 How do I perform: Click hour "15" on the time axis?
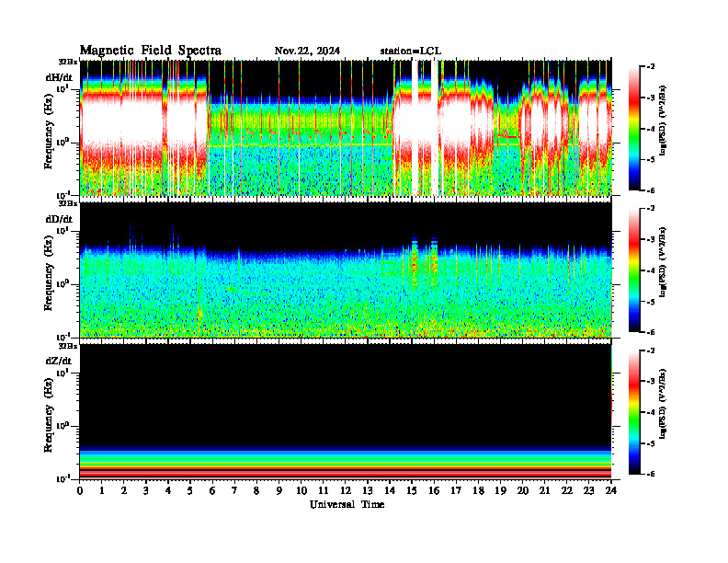pyautogui.click(x=412, y=490)
